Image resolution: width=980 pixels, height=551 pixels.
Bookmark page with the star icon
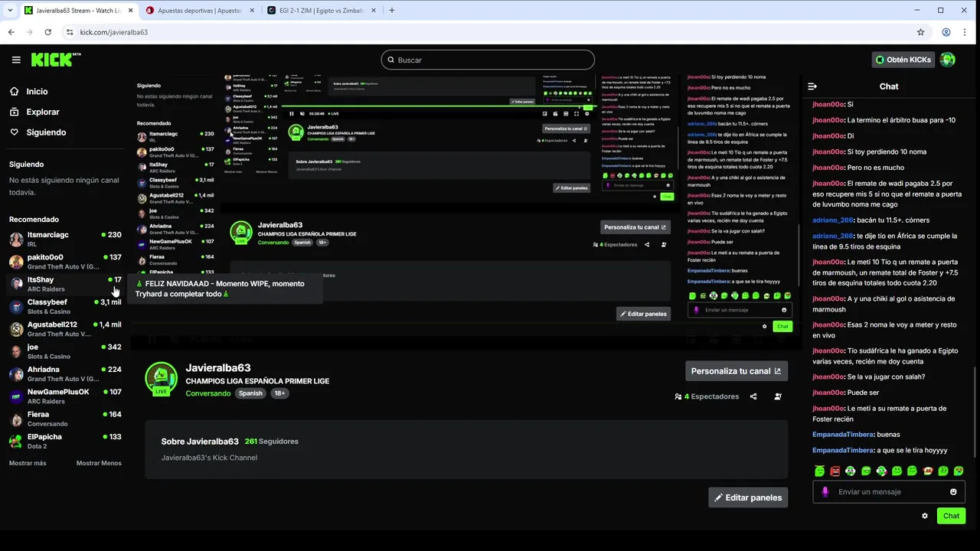(920, 32)
